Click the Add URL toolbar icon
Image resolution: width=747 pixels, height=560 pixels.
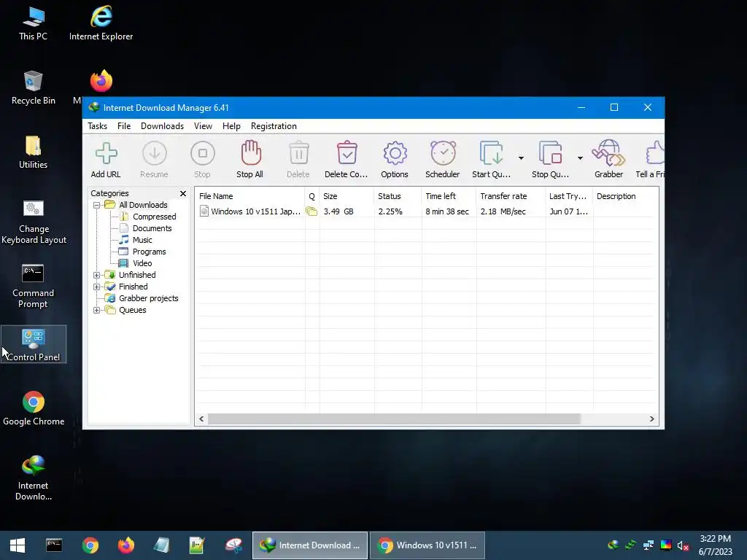(106, 154)
